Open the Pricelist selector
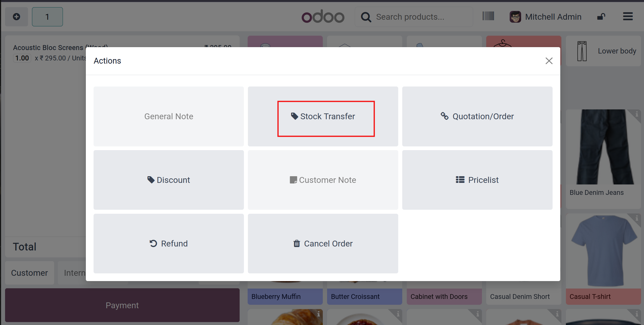644x325 pixels. [x=477, y=180]
